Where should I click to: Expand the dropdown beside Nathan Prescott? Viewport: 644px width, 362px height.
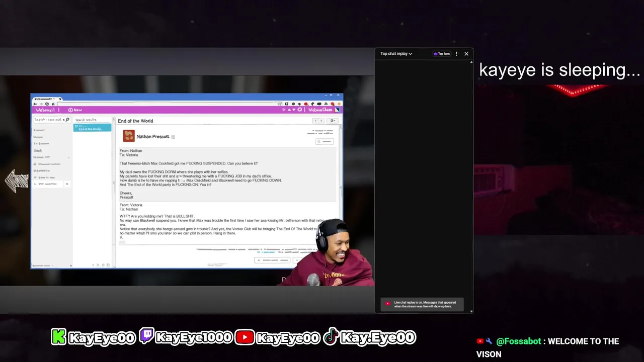point(173,137)
